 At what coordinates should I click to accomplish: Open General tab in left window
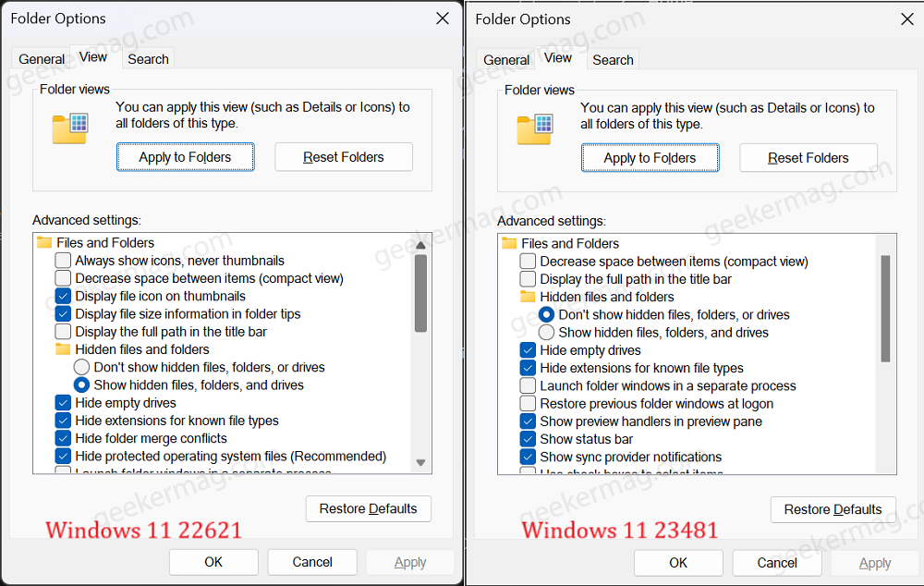[42, 59]
